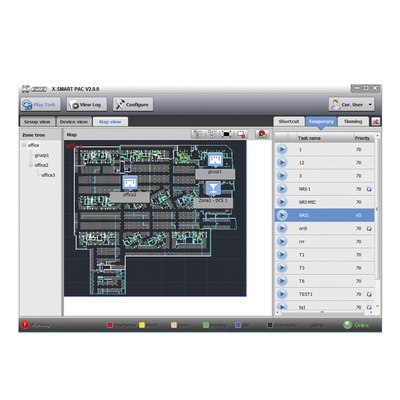Switch to the Device view tab
This screenshot has height=400, width=400.
[x=74, y=122]
